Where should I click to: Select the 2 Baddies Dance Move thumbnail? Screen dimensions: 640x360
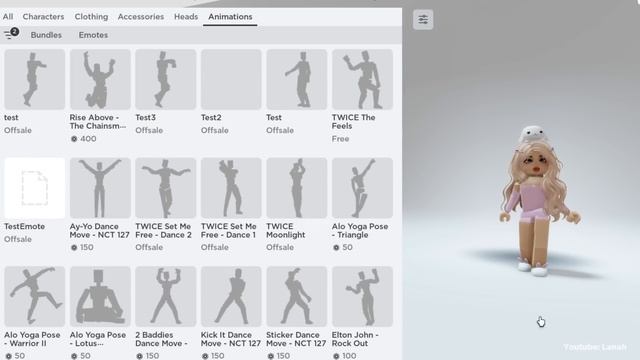(165, 297)
